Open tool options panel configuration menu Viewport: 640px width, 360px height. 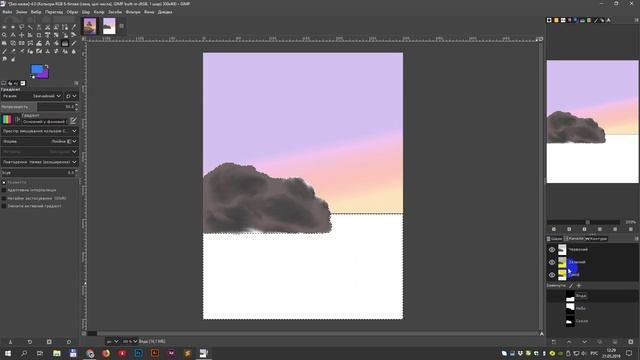click(76, 83)
